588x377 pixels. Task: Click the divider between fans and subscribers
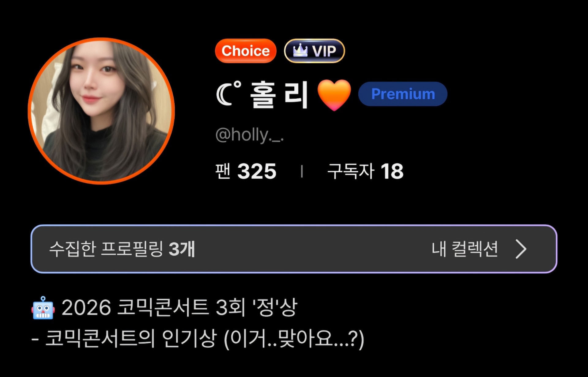[302, 171]
